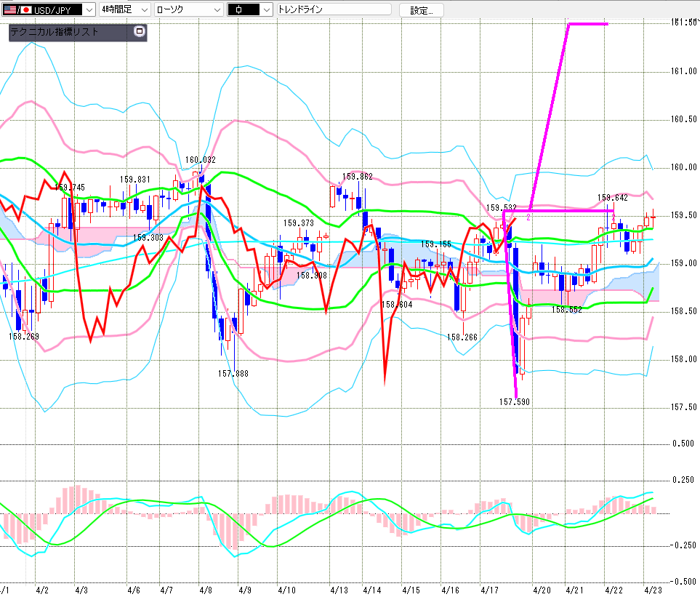Click the 157.888 low price label

(233, 373)
